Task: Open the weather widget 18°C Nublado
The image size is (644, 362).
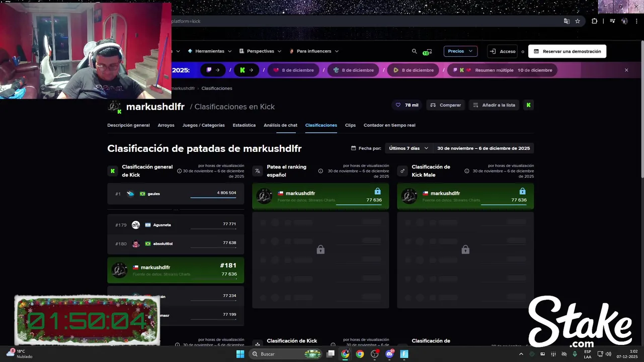Action: tap(20, 353)
